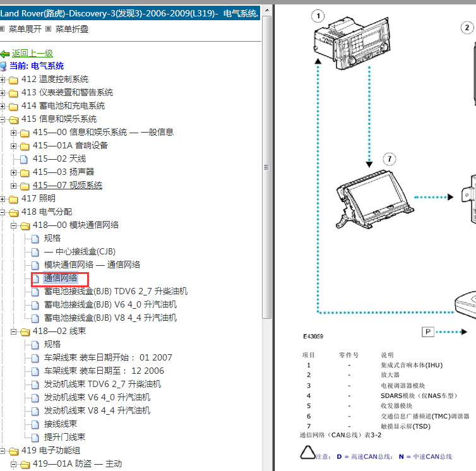Collapse the 418—02 线束 node
The height and width of the screenshot is (471, 476).
[x=13, y=331]
